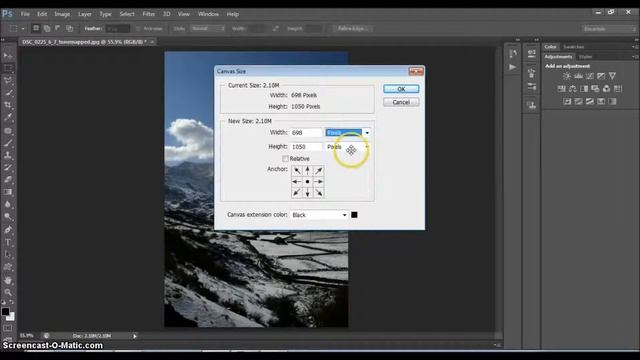Switch to the Swatches tab
The height and width of the screenshot is (360, 640).
573,47
